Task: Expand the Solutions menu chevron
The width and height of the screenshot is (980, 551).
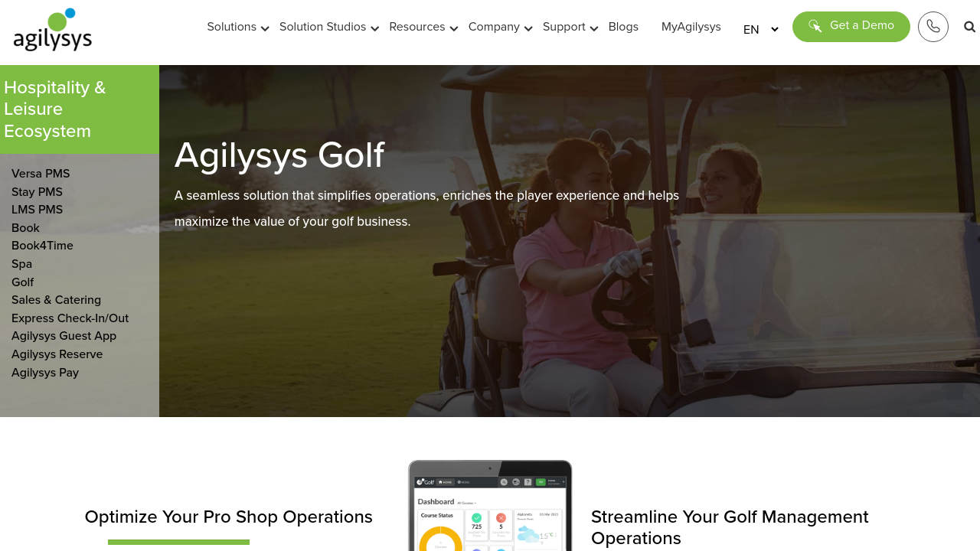Action: click(x=265, y=29)
